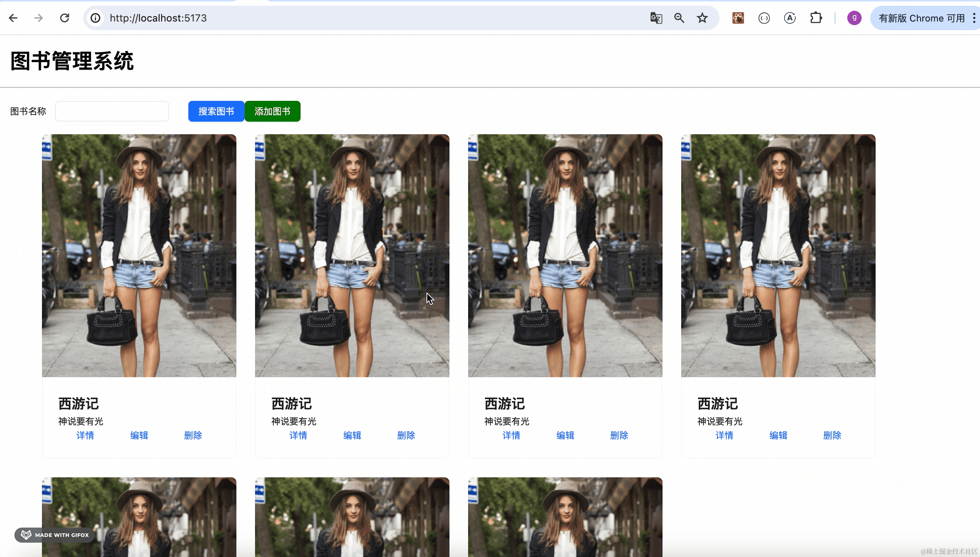
Task: Click the 搜索图书 button
Action: 216,111
